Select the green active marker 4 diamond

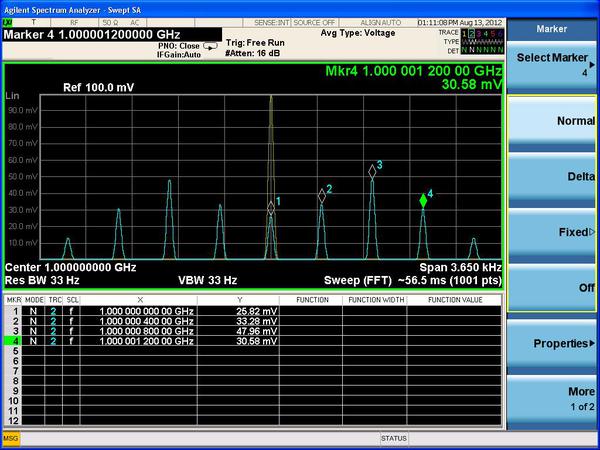(x=423, y=200)
